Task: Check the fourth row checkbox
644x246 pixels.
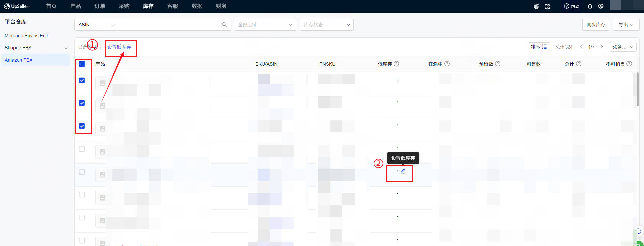Action: 82,149
